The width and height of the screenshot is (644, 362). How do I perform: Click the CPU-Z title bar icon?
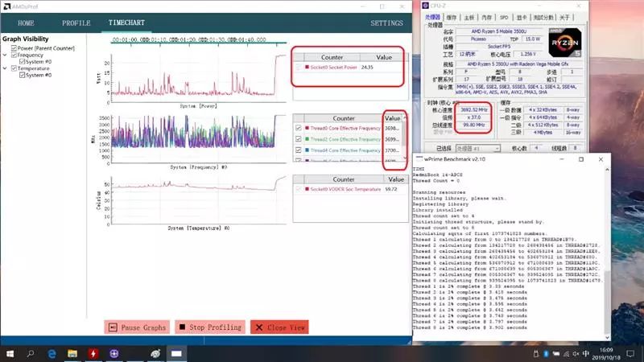426,6
